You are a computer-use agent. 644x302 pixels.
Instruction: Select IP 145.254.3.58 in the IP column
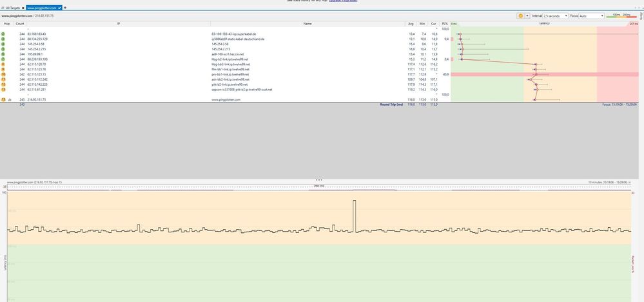pos(35,44)
